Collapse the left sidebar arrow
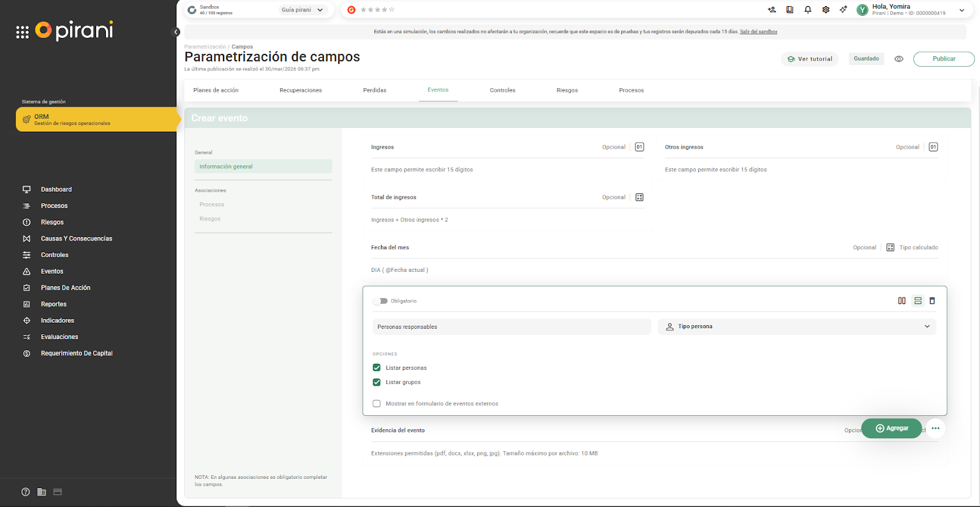 pos(176,32)
